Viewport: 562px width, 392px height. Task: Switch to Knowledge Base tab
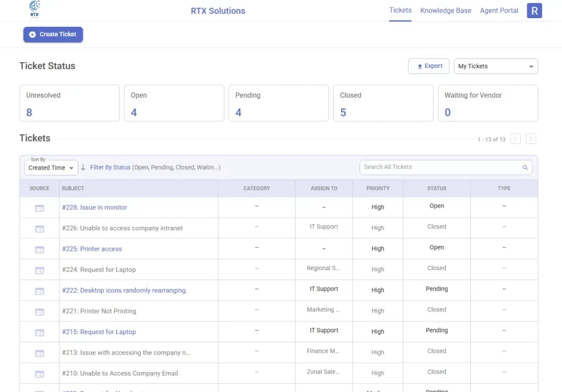click(x=445, y=10)
